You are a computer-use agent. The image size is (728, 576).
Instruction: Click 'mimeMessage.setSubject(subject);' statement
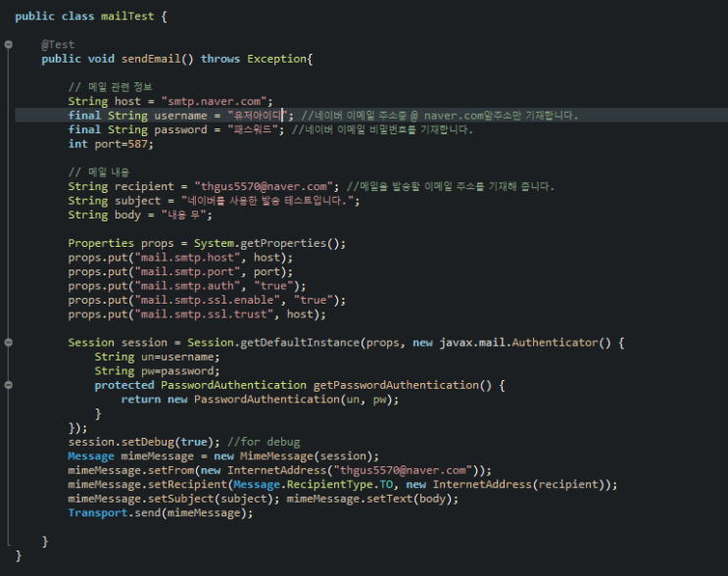[x=173, y=499]
